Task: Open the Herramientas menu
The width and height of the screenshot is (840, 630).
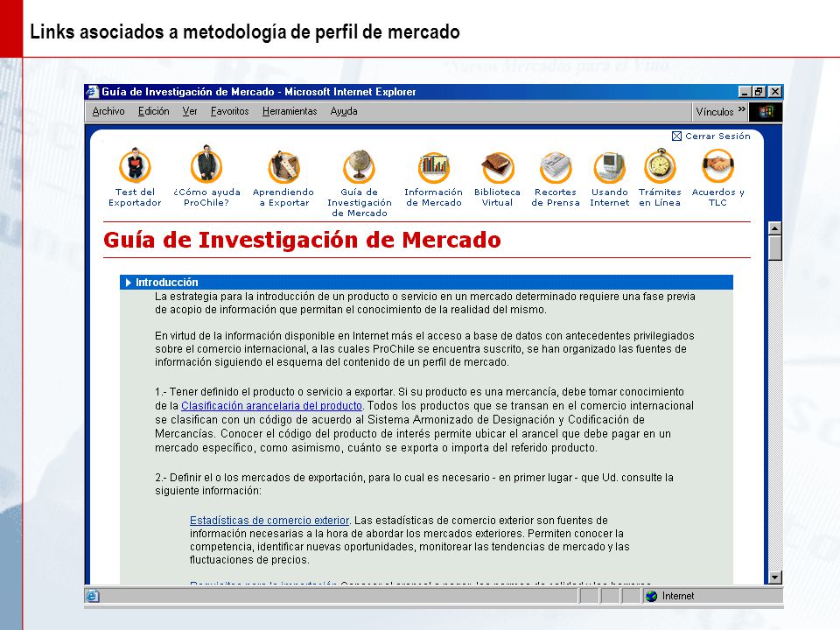Action: tap(290, 111)
